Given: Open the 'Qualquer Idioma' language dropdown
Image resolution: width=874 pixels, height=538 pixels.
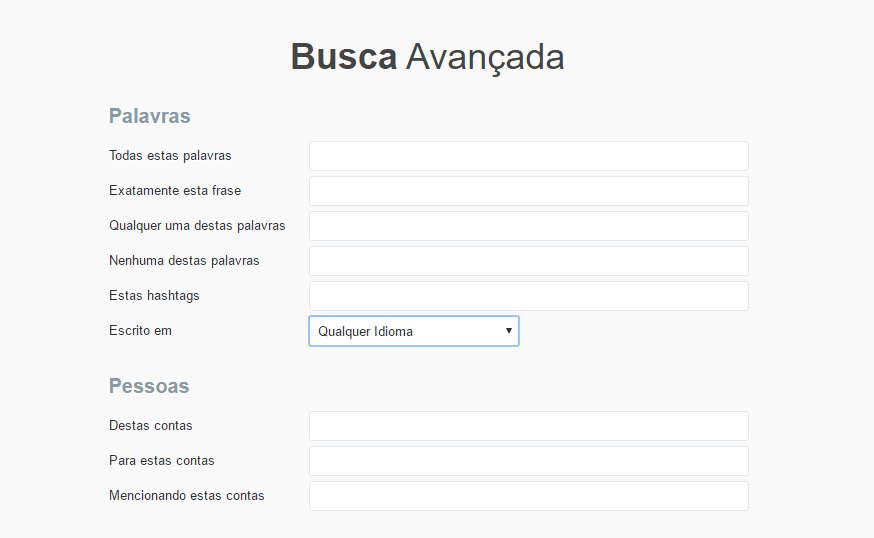Looking at the screenshot, I should [413, 331].
